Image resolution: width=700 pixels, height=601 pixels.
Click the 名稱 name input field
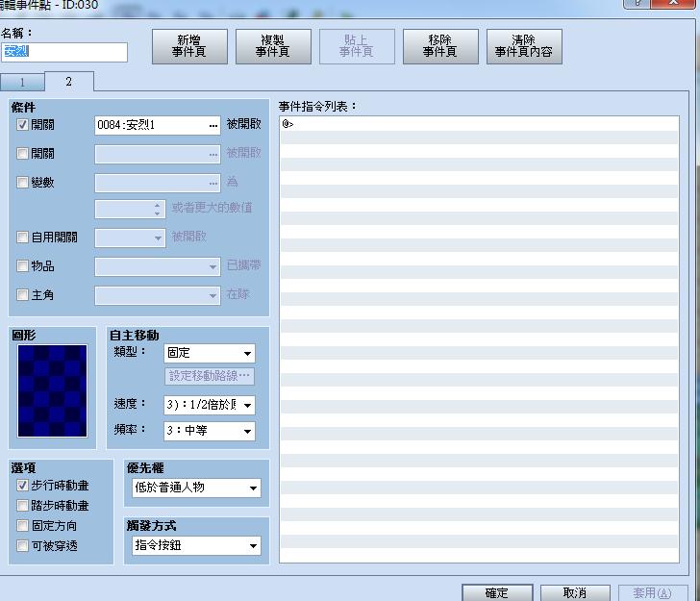point(64,52)
